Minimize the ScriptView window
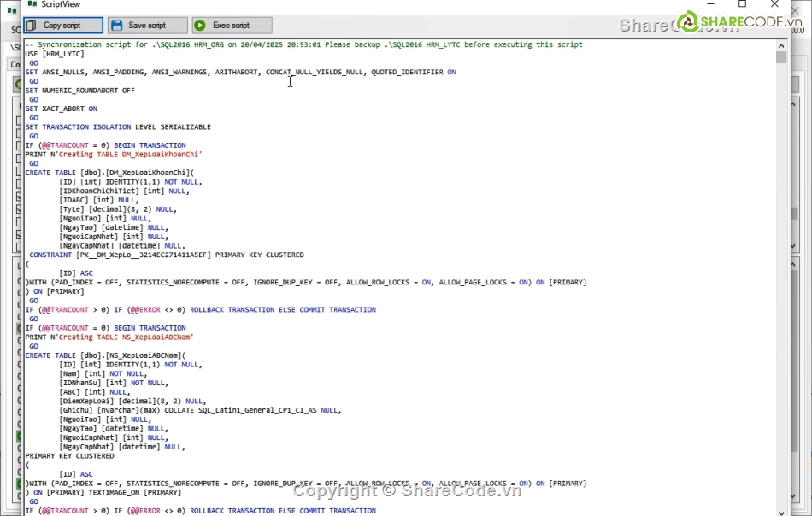Viewport: 812px width, 516px height. point(710,4)
